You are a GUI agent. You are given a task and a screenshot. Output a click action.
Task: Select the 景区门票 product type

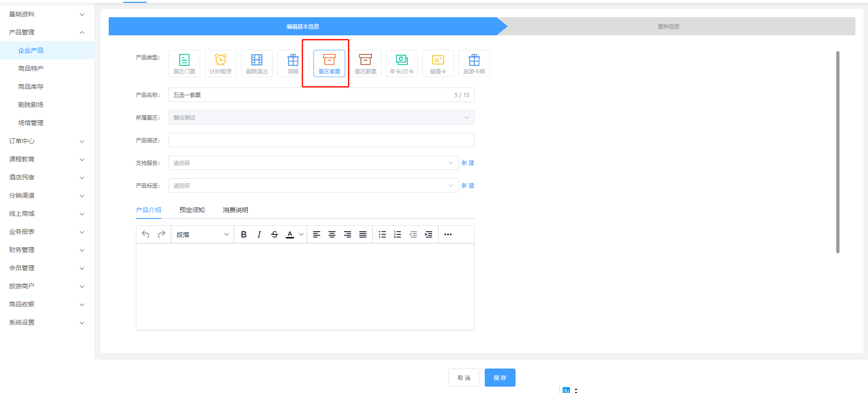pyautogui.click(x=184, y=63)
